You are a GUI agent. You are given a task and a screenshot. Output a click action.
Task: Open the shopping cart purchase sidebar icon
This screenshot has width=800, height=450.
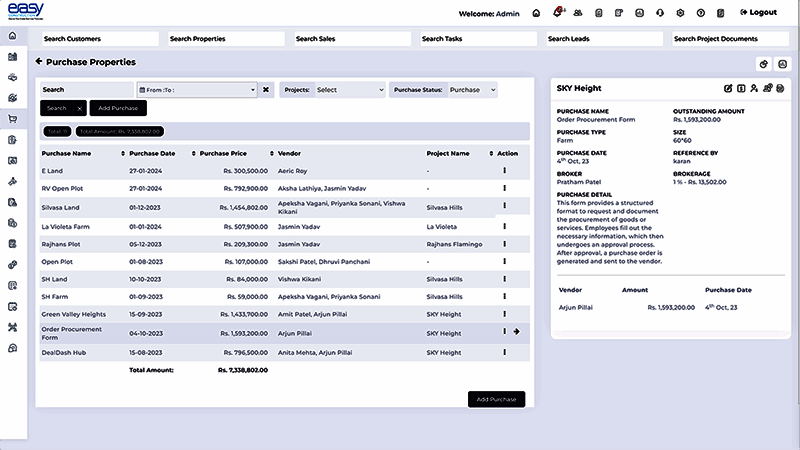13,119
